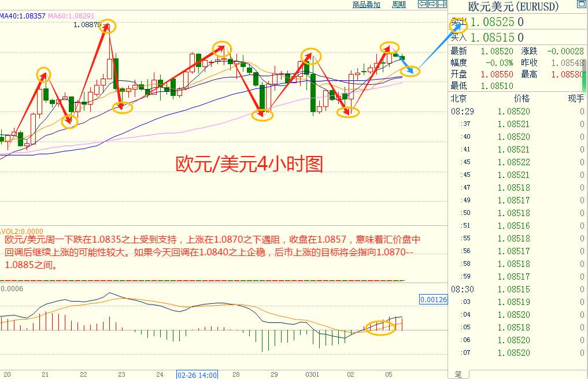Click the buy price 1.08515
The height and width of the screenshot is (379, 588).
tap(493, 38)
